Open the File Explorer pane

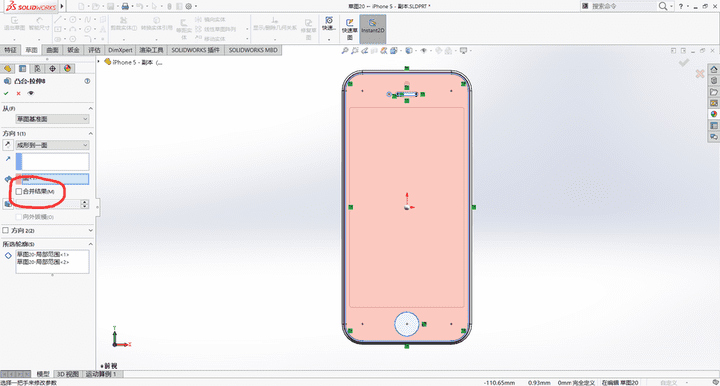[714, 92]
